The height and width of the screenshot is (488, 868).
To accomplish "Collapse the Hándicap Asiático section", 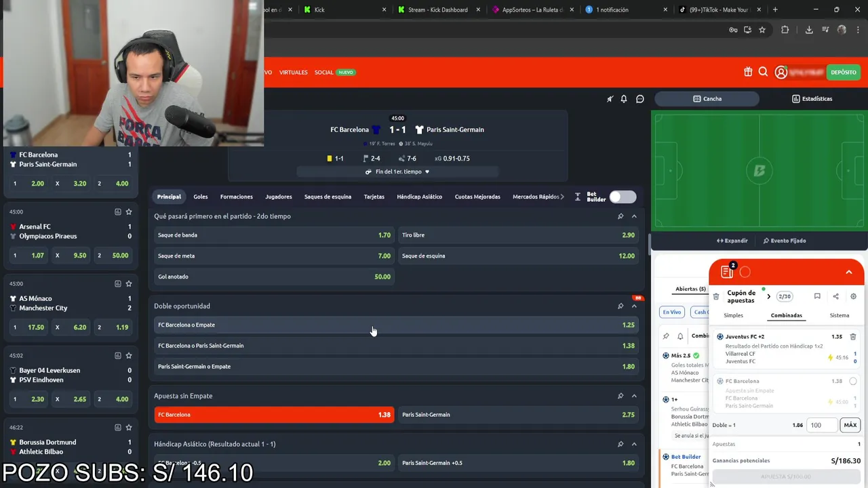I will point(634,444).
